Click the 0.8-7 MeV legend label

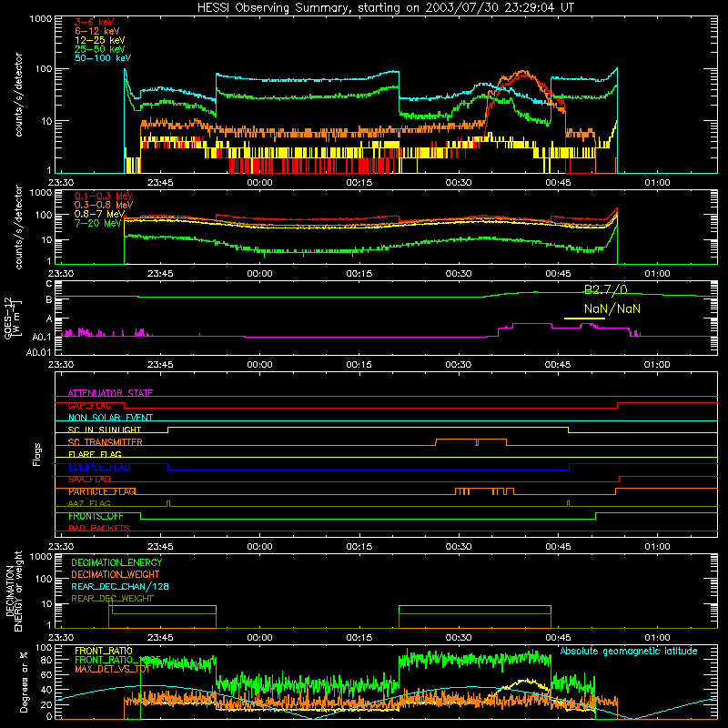click(x=100, y=214)
